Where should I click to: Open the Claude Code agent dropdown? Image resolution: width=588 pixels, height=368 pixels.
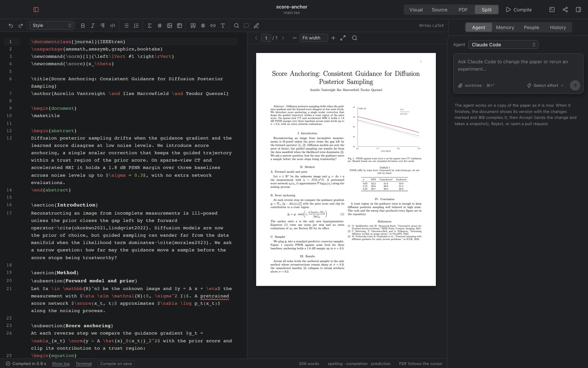pos(503,45)
